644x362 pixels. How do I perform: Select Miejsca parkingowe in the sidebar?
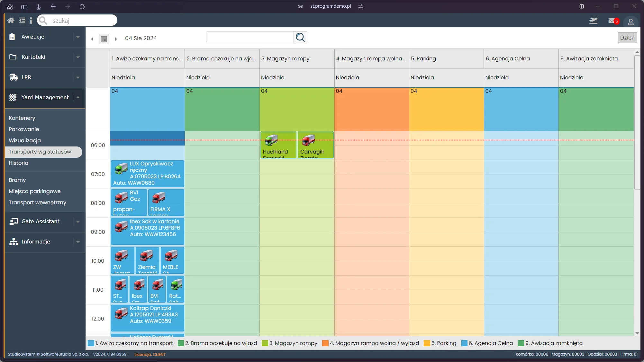click(35, 191)
